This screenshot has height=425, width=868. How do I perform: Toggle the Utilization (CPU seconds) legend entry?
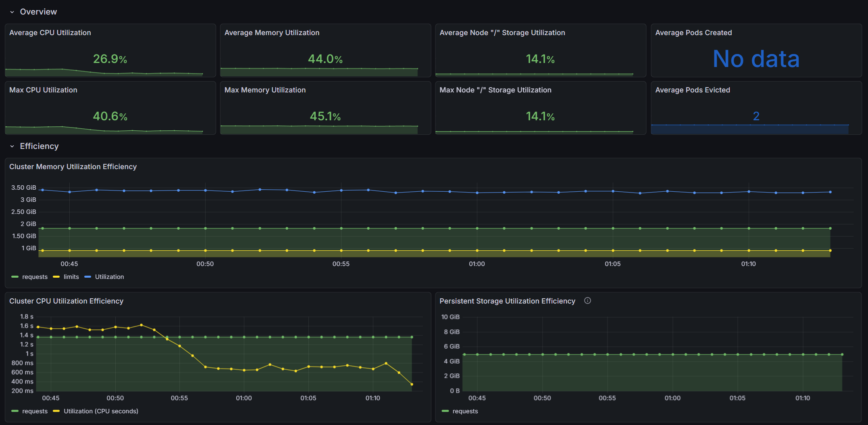101,411
